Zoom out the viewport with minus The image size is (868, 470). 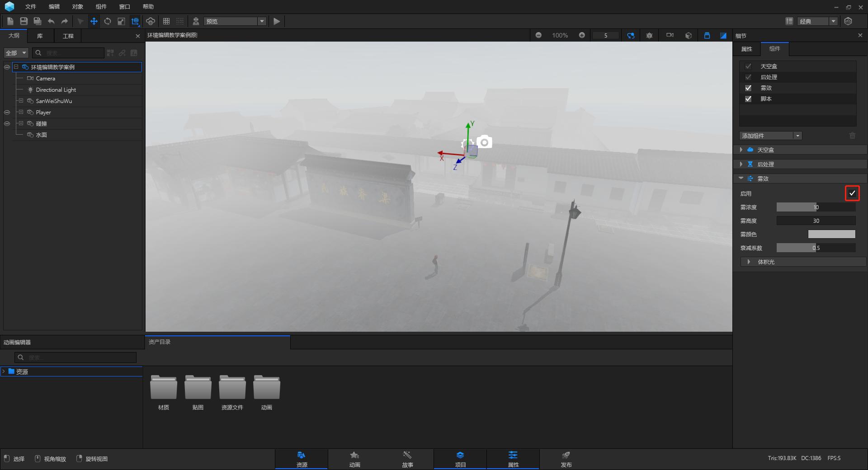click(x=538, y=35)
